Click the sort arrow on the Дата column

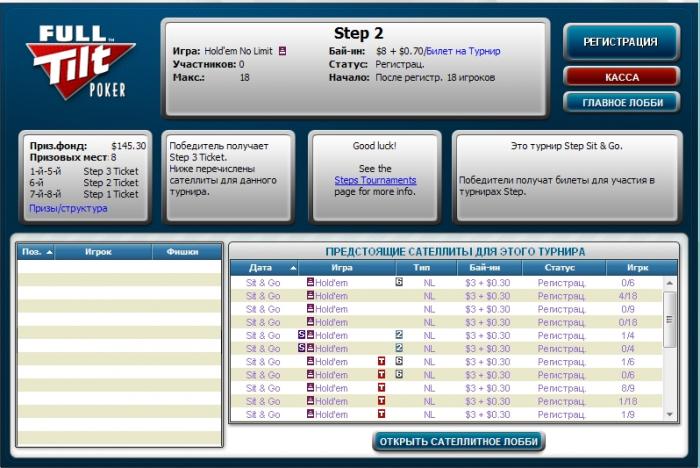pos(293,268)
